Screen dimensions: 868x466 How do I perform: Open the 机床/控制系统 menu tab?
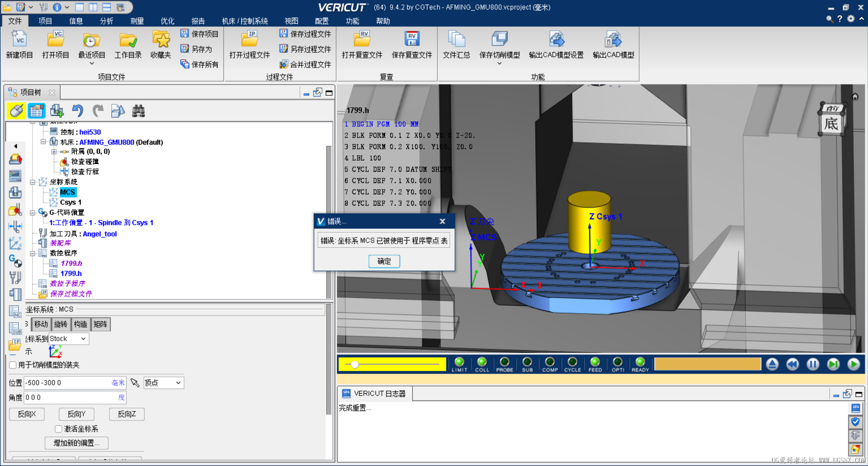click(x=245, y=21)
